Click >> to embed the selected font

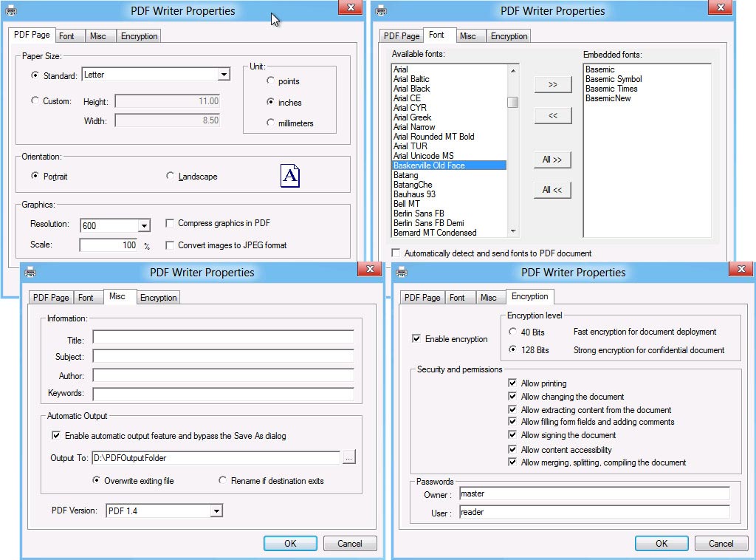coord(552,84)
